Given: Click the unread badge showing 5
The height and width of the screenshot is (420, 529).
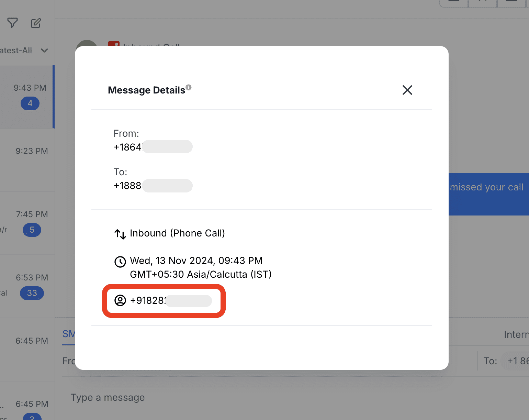Looking at the screenshot, I should coord(32,230).
